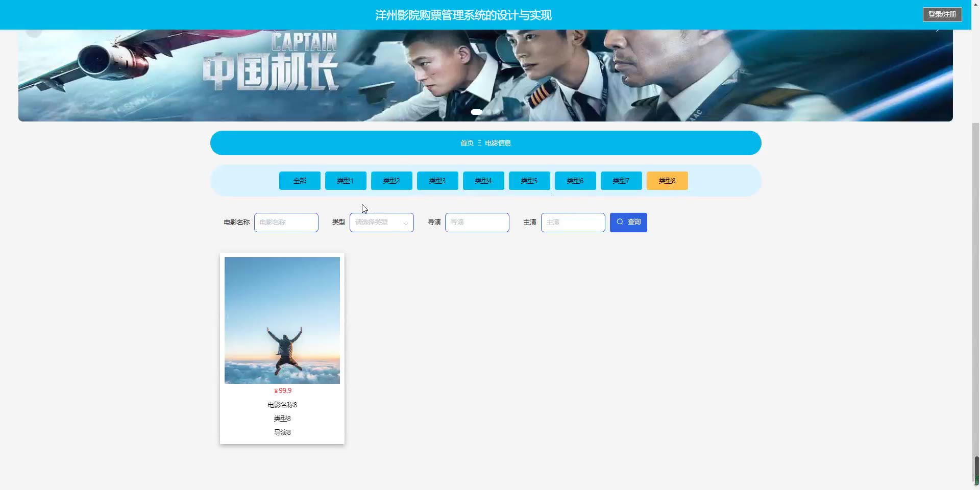Select the highlighted 类型8 tab
The image size is (980, 490).
667,181
